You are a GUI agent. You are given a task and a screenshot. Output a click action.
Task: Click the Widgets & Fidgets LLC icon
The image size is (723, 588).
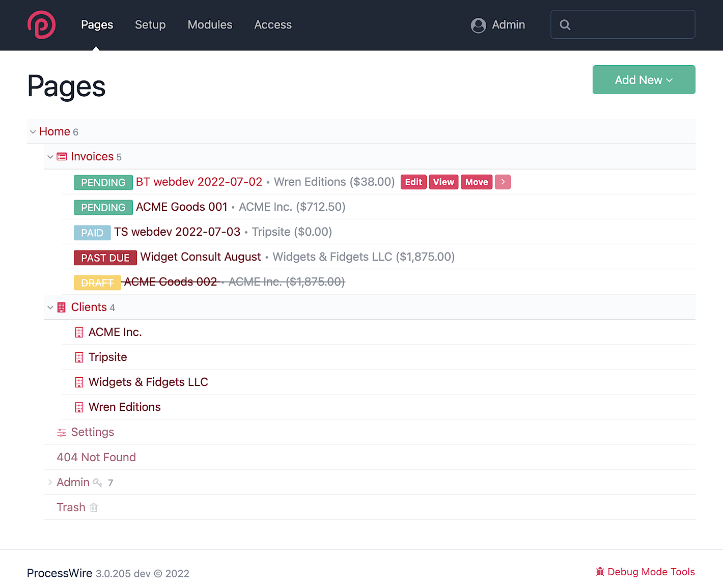point(79,382)
